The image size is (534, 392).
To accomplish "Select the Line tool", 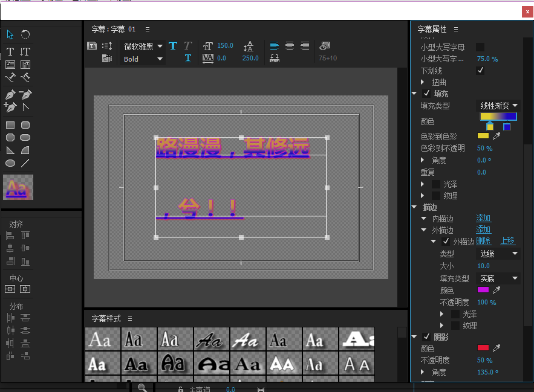I will point(25,163).
